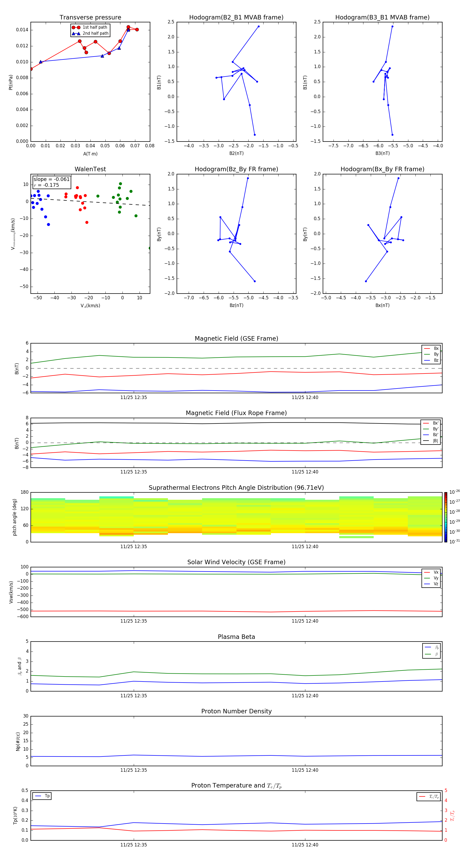473x868 pixels.
Task: Click the red Te/Tp right axis label
Action: click(453, 815)
